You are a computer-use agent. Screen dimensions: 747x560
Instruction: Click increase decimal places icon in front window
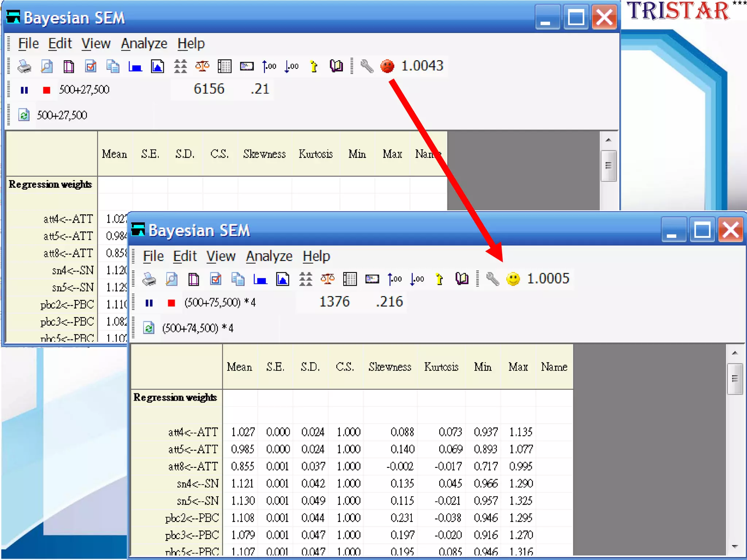click(x=395, y=279)
